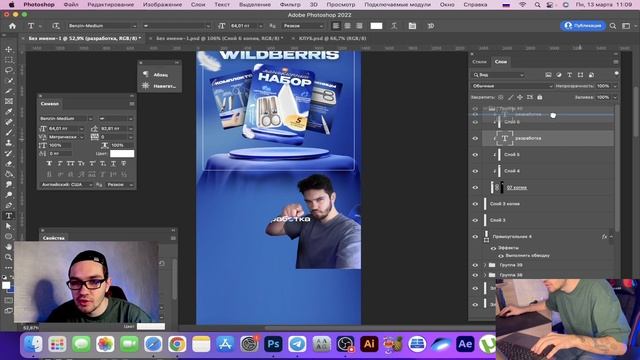The height and width of the screenshot is (360, 640).
Task: Select the Eraser tool
Action: coord(9,164)
